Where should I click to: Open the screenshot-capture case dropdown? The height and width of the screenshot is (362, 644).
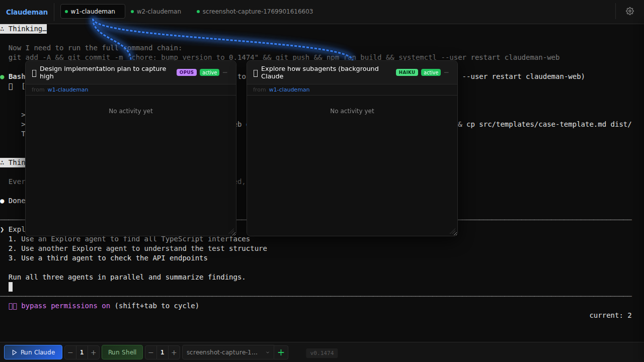[228, 352]
